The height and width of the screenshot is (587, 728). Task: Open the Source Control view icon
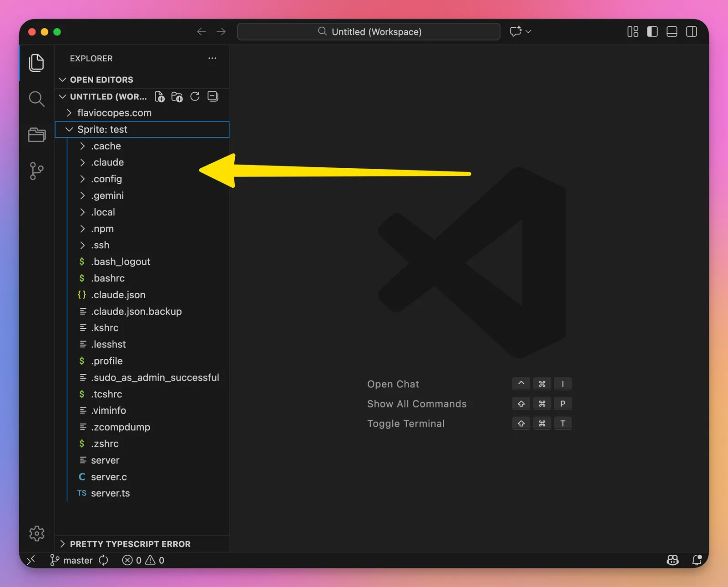pos(36,171)
